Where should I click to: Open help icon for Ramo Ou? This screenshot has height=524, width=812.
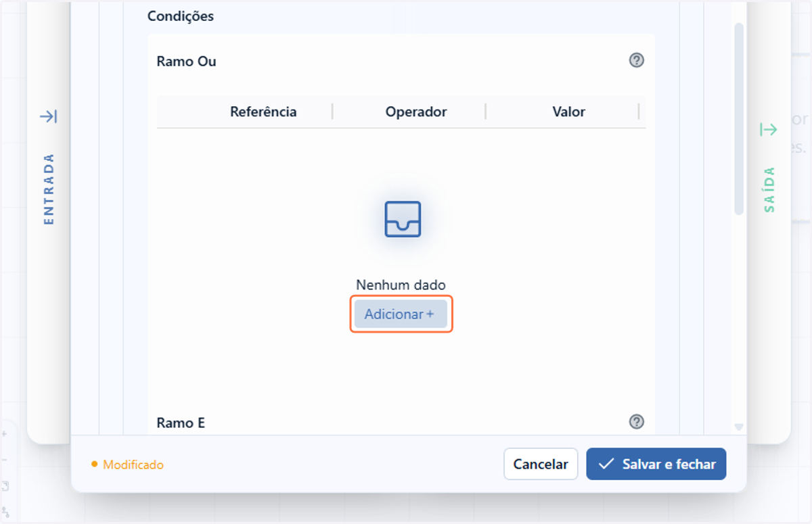pos(636,60)
